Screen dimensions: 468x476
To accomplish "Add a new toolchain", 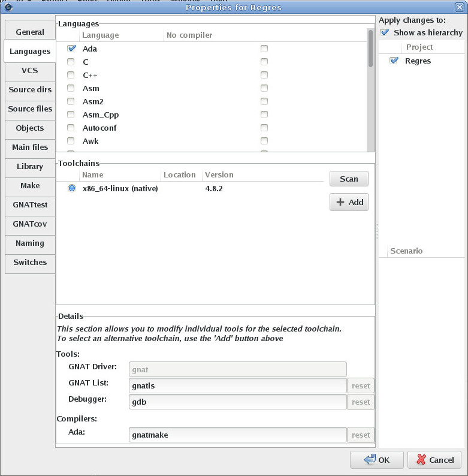I will (x=349, y=202).
